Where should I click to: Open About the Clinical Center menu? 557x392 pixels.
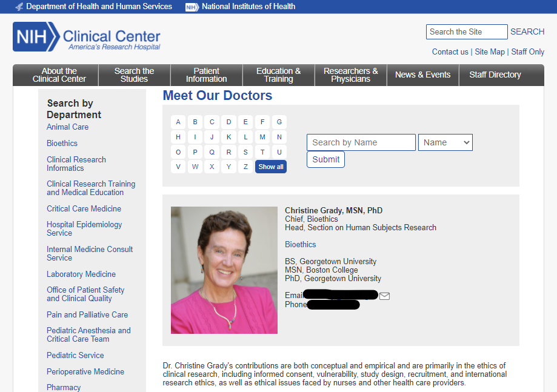56,75
